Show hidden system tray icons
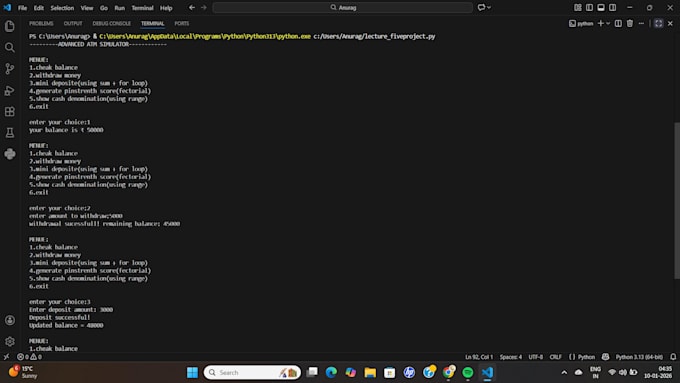Screen dimensions: 680x383 564,372
